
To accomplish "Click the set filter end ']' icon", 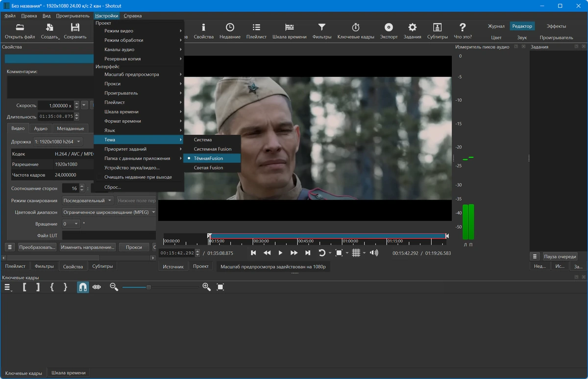I will coord(38,287).
